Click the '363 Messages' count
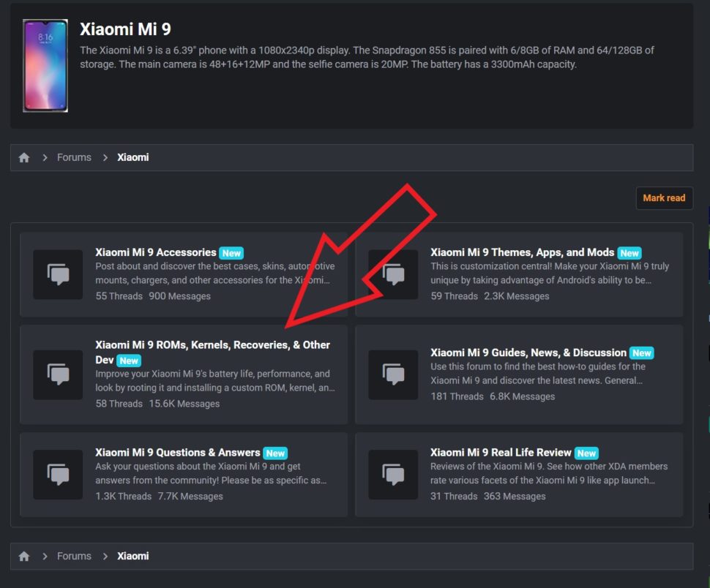This screenshot has height=588, width=710. (x=515, y=496)
